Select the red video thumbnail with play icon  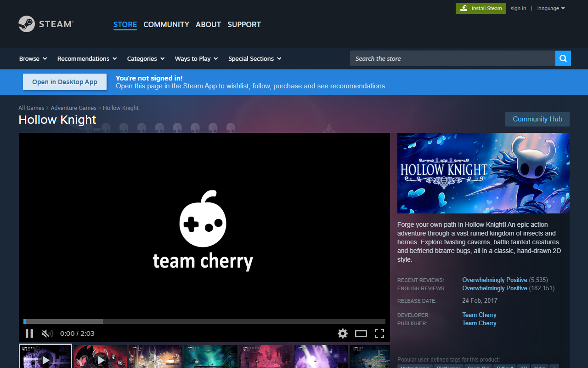(x=101, y=356)
